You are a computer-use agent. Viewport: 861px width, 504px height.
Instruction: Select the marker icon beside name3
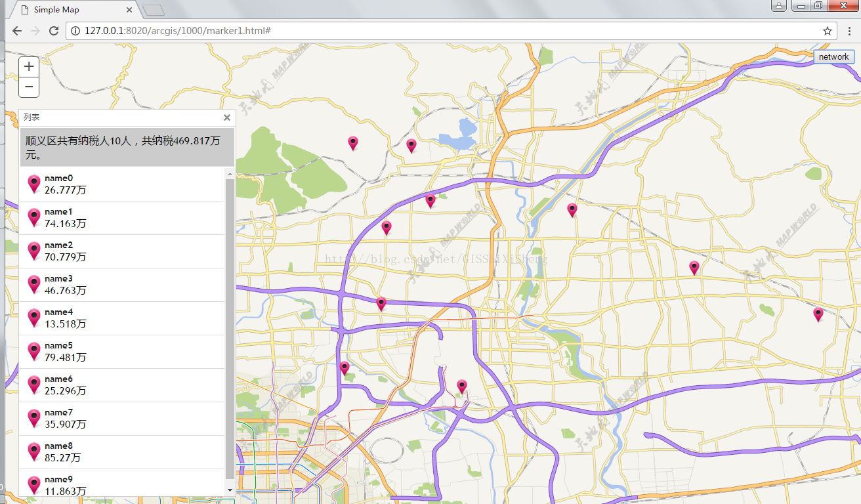[x=34, y=285]
